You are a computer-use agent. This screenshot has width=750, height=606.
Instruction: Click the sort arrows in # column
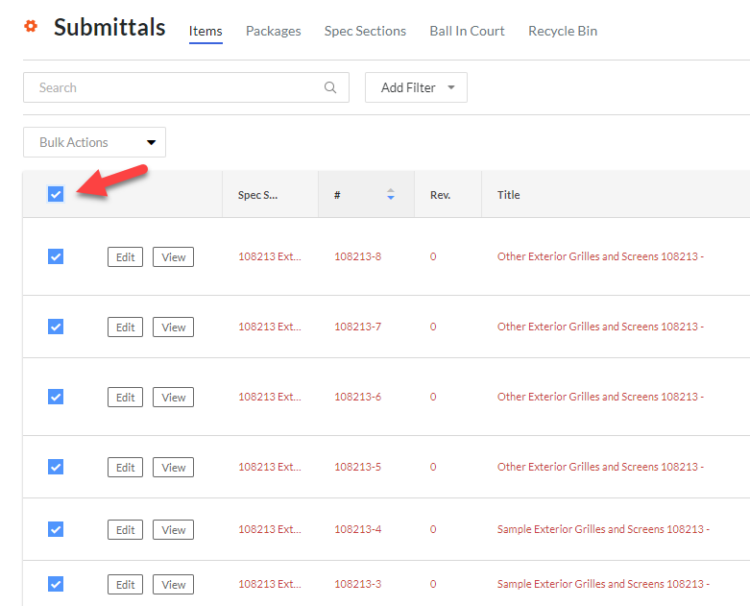coord(391,195)
